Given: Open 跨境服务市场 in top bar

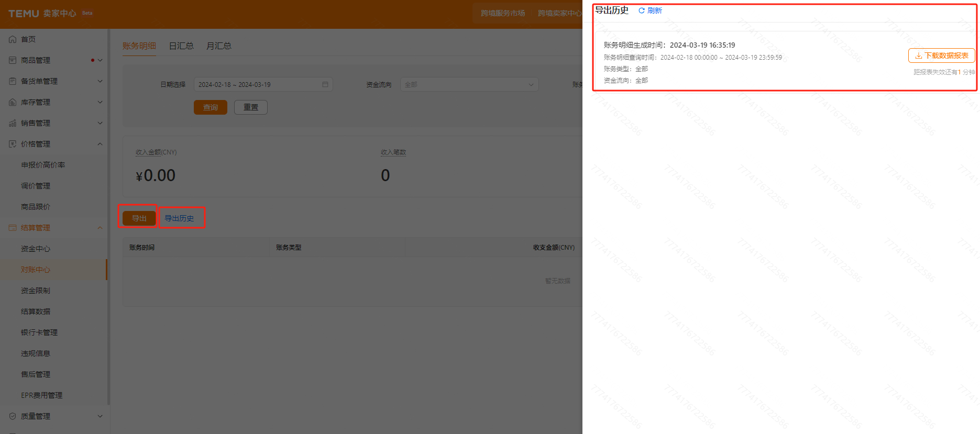Looking at the screenshot, I should [x=503, y=13].
